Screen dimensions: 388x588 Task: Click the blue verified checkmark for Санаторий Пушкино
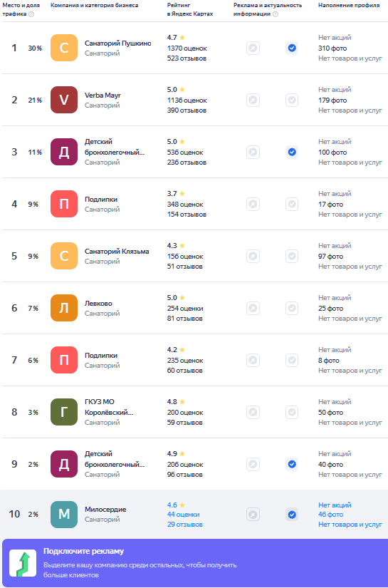point(292,48)
